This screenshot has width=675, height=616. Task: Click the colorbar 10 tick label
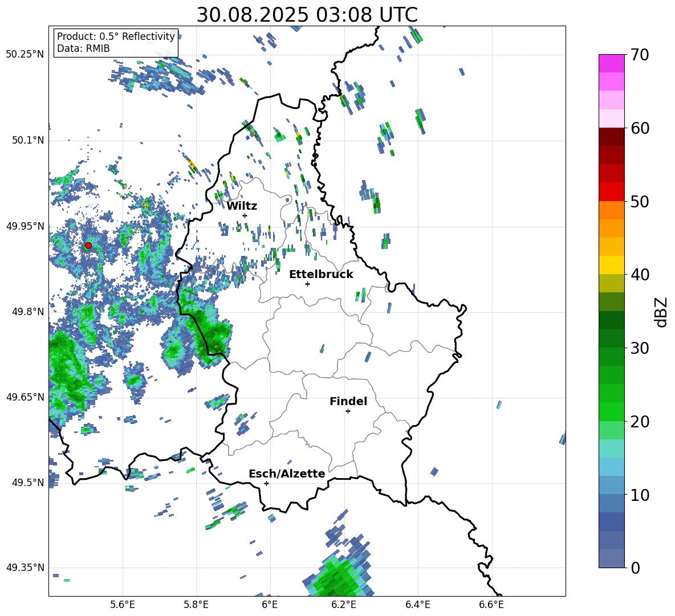(640, 495)
